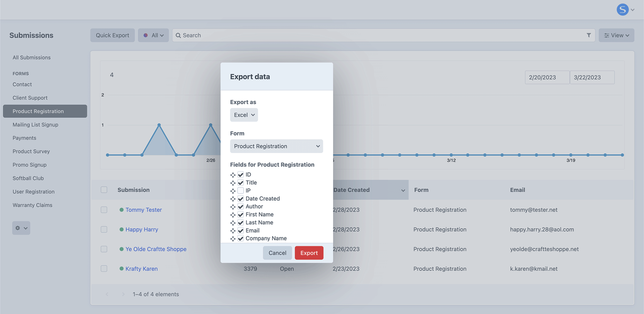Click the drag handle beside ID field

pyautogui.click(x=233, y=175)
